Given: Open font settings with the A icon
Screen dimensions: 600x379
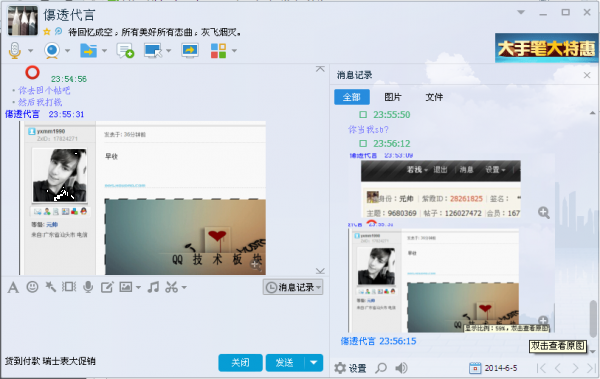Looking at the screenshot, I should (13, 287).
